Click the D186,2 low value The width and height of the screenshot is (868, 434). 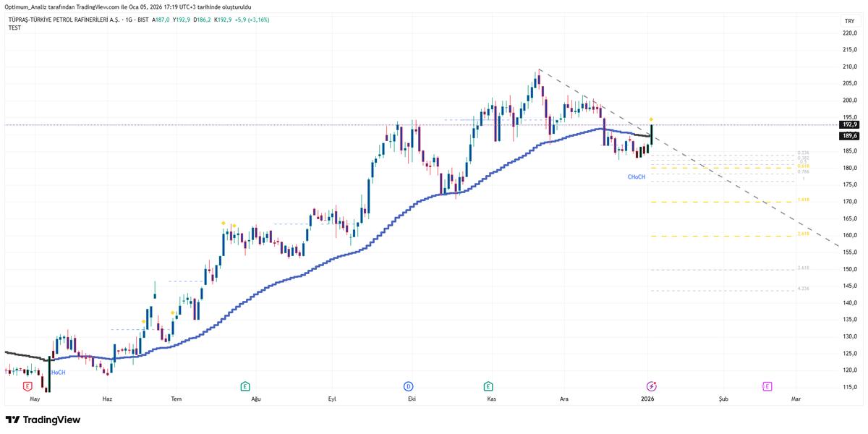(203, 20)
